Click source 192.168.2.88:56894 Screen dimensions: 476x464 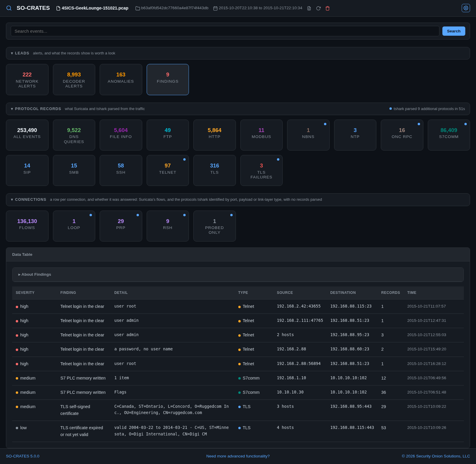click(299, 363)
